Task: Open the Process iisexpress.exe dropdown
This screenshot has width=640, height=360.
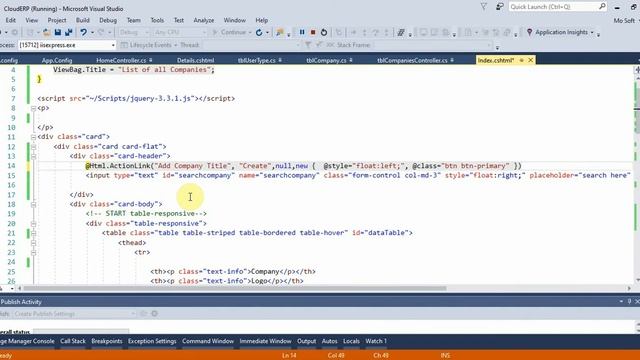Action: pyautogui.click(x=113, y=45)
